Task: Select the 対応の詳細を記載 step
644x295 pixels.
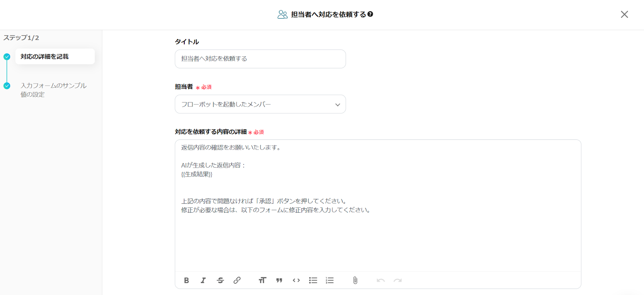Action: 55,57
